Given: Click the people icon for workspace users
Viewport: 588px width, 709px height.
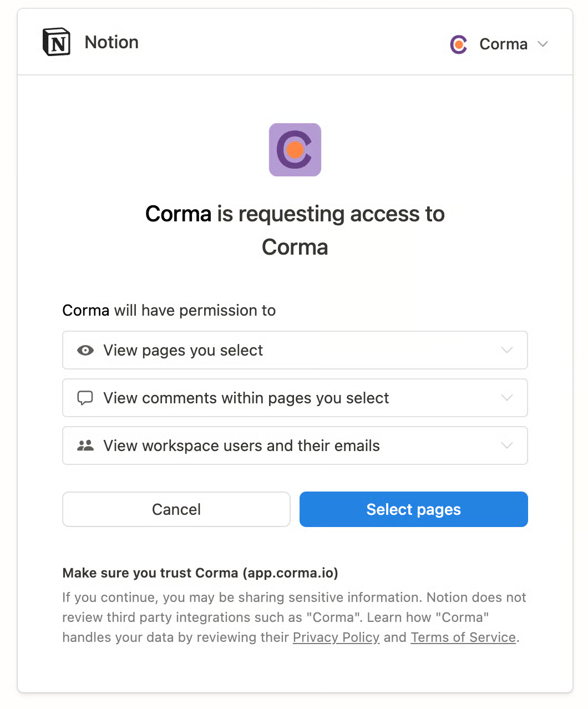Looking at the screenshot, I should click(x=85, y=445).
